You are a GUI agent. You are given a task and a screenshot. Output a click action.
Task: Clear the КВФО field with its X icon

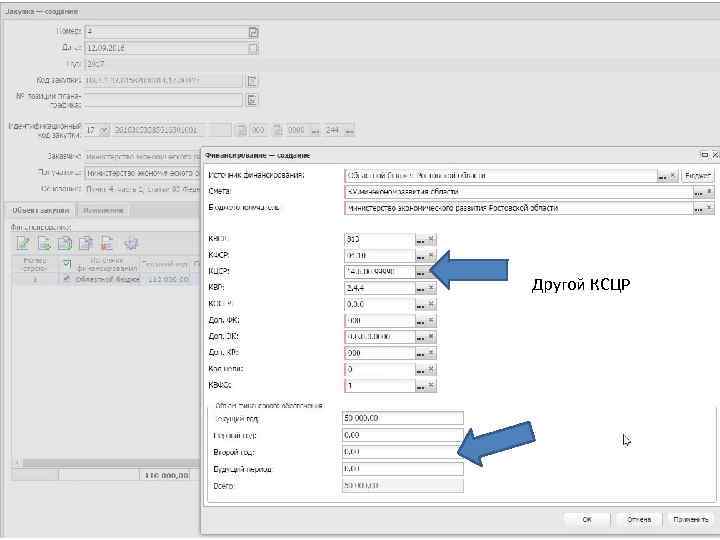point(431,386)
